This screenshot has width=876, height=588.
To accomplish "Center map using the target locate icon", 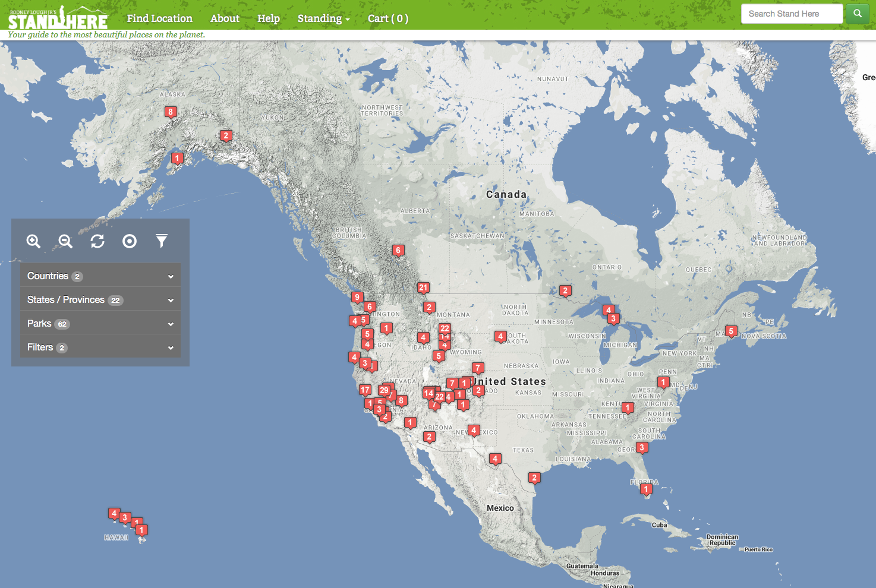I will click(x=130, y=241).
